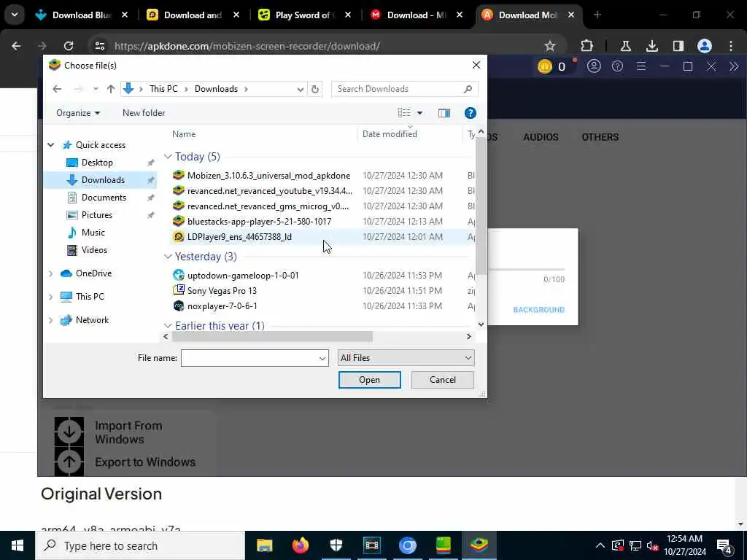Toggle the preview pane icon
The height and width of the screenshot is (560, 747).
click(x=444, y=113)
